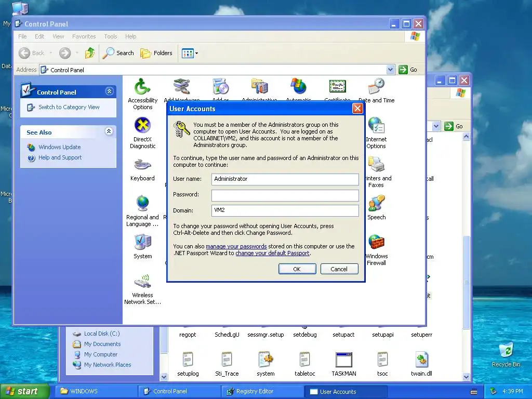Viewport: 532px width, 399px height.
Task: Open Local Disk (C:) link
Action: click(x=102, y=334)
